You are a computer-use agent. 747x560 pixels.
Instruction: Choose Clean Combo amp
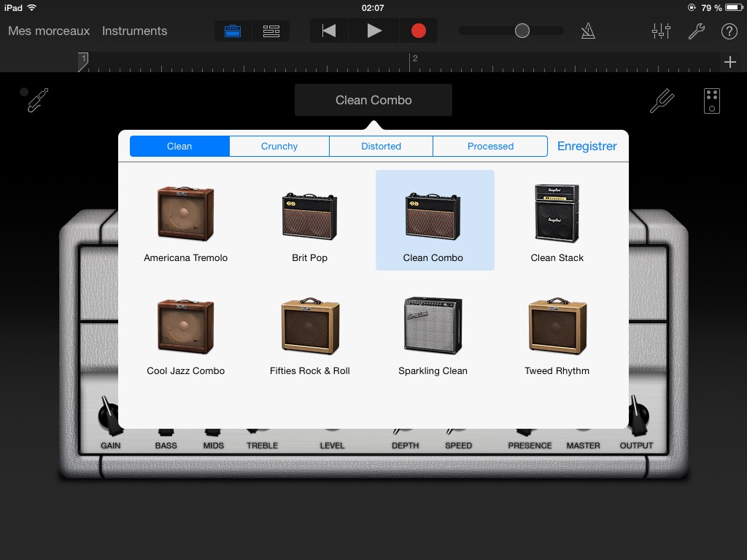[435, 220]
